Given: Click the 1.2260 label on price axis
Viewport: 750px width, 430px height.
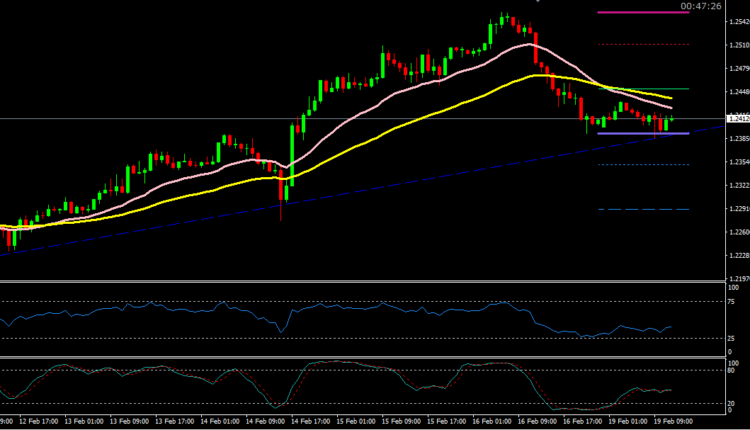Looking at the screenshot, I should [736, 232].
